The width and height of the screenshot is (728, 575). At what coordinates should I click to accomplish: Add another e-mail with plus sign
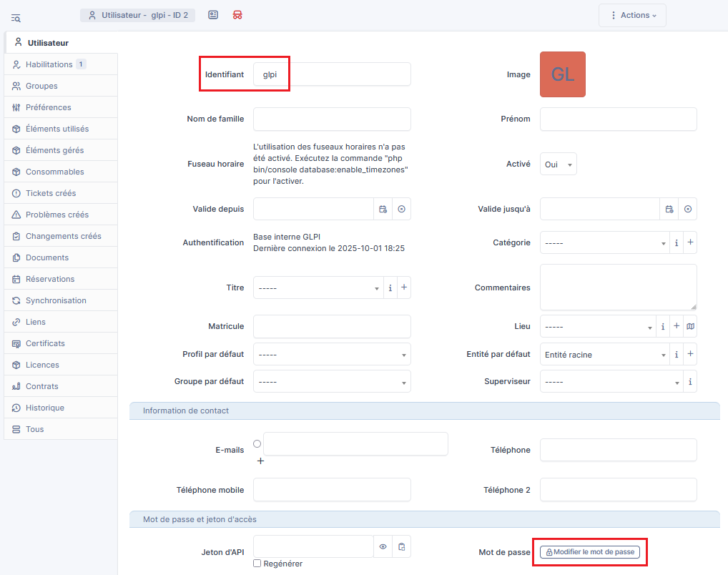[260, 461]
